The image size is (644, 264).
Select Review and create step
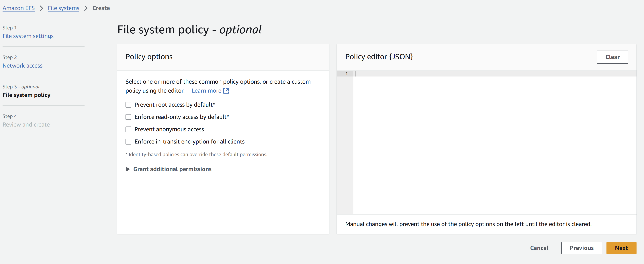26,125
